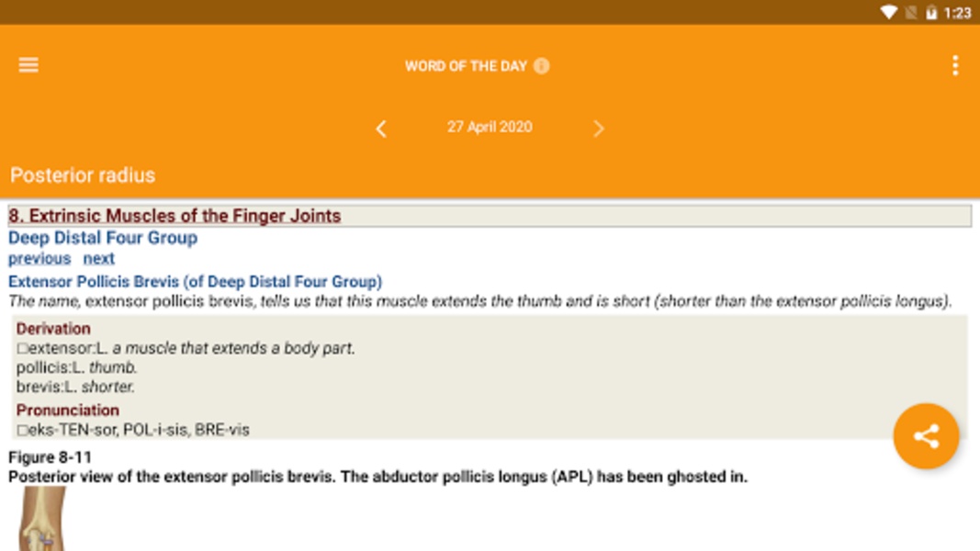This screenshot has width=980, height=551.
Task: Open the Deep Distal Four Group link
Action: [103, 238]
